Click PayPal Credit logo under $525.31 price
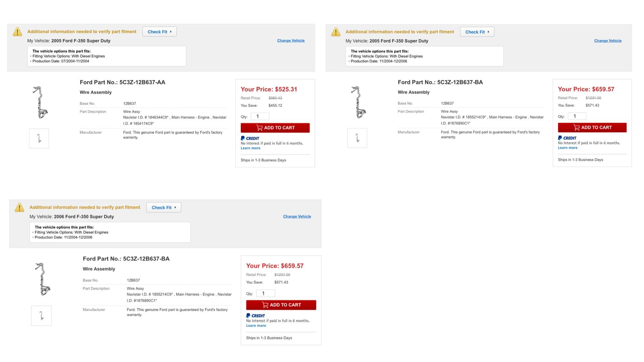Screen dimensions: 644x362 pos(250,138)
